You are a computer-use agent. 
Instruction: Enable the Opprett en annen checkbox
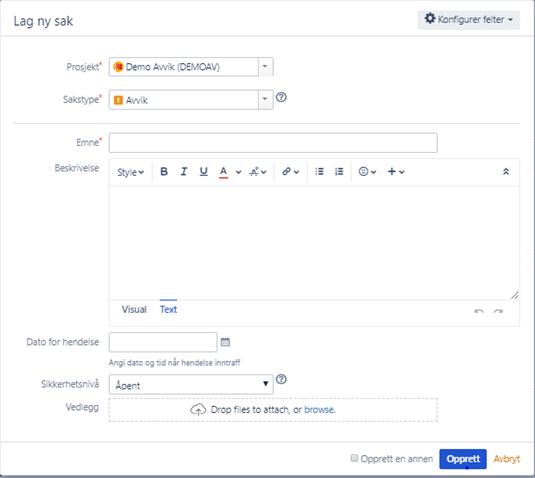click(355, 458)
